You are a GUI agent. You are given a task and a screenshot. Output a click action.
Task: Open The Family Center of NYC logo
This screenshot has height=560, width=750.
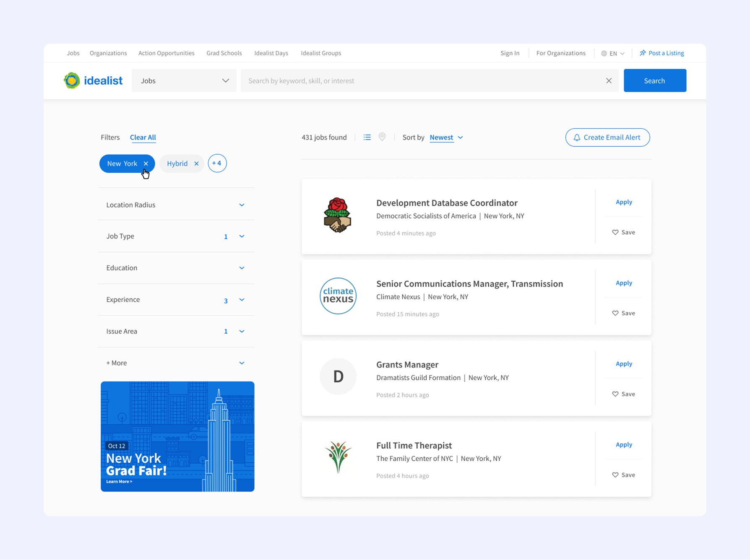[338, 457]
